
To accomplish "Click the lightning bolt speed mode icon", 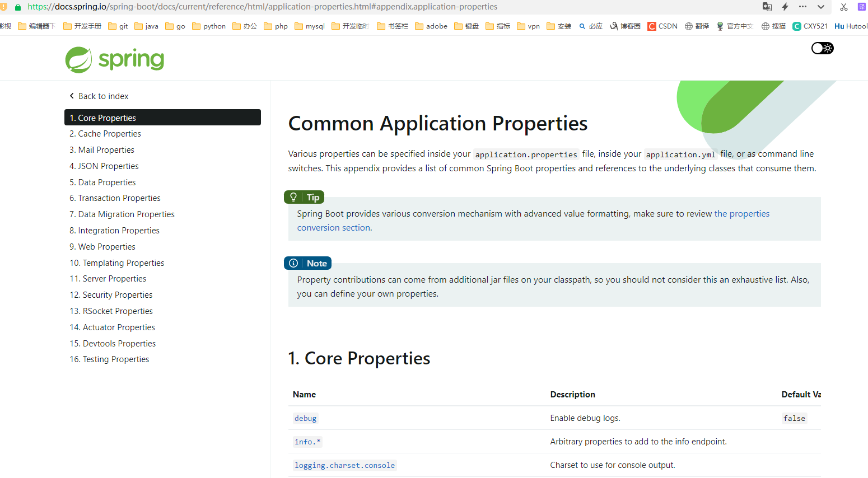I will click(x=785, y=7).
